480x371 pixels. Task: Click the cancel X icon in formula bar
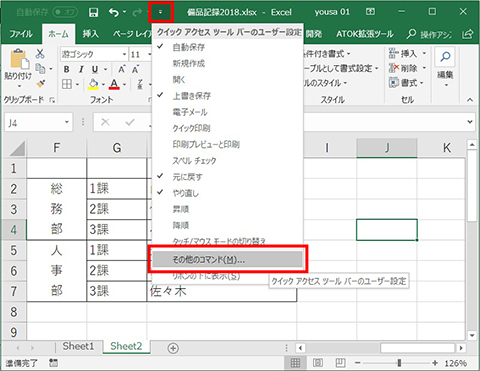pyautogui.click(x=105, y=122)
